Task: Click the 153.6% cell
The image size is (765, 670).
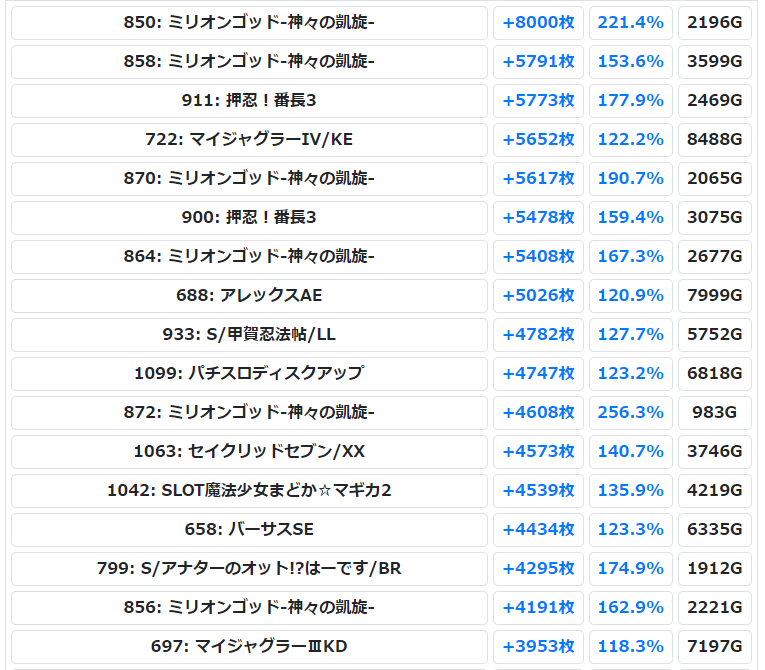Action: click(x=630, y=62)
